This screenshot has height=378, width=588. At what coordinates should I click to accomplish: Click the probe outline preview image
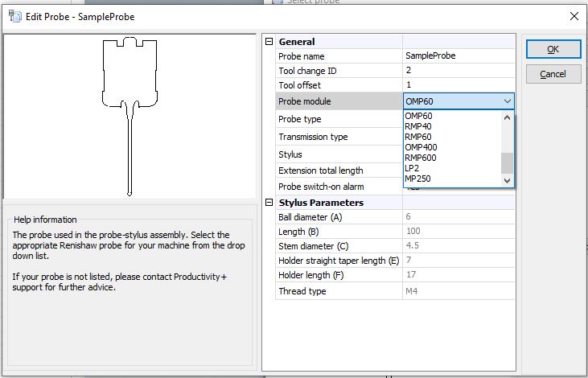point(130,117)
